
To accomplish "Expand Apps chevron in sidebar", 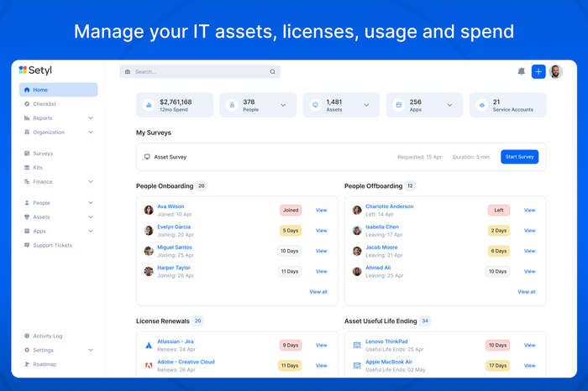I will [91, 231].
